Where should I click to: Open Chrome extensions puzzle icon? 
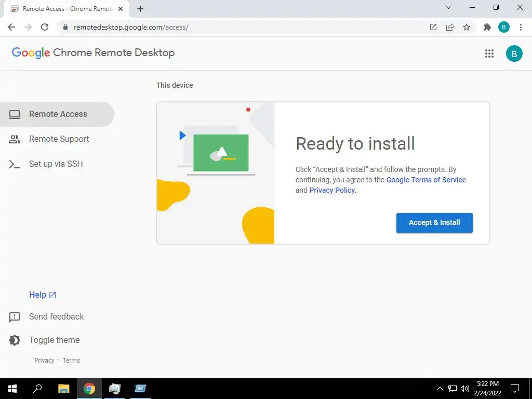[x=487, y=27]
